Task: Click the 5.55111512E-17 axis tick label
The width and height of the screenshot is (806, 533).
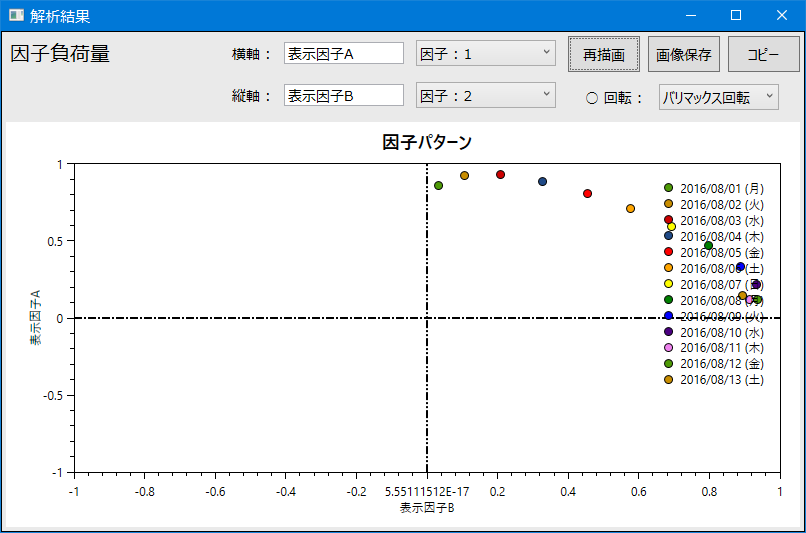Action: (x=427, y=492)
